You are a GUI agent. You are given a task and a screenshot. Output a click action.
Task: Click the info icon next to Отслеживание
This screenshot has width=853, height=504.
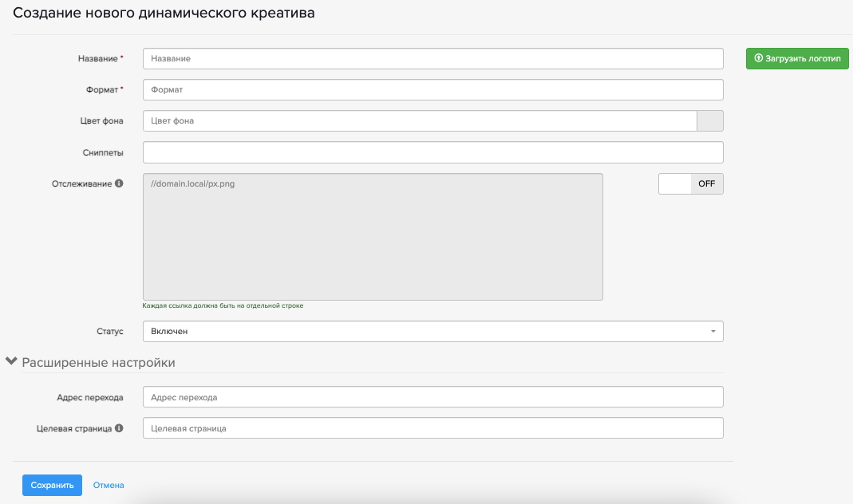119,183
